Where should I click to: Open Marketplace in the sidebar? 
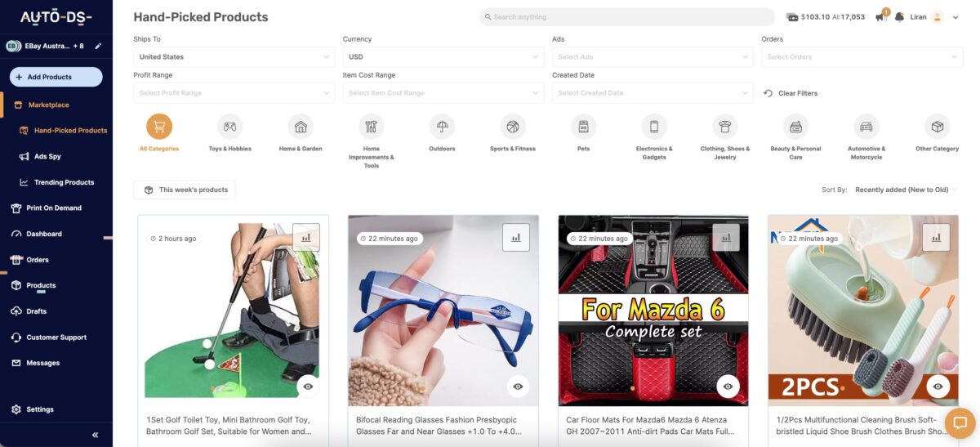(x=48, y=105)
